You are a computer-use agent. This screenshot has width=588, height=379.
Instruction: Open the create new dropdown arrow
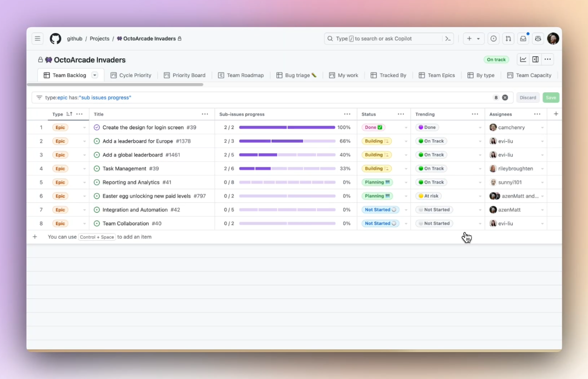[478, 38]
